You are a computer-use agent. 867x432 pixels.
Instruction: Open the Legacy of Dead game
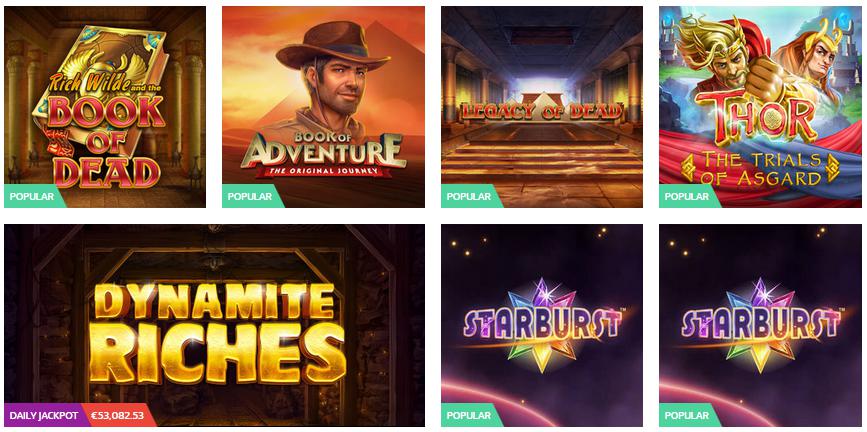pyautogui.click(x=542, y=107)
